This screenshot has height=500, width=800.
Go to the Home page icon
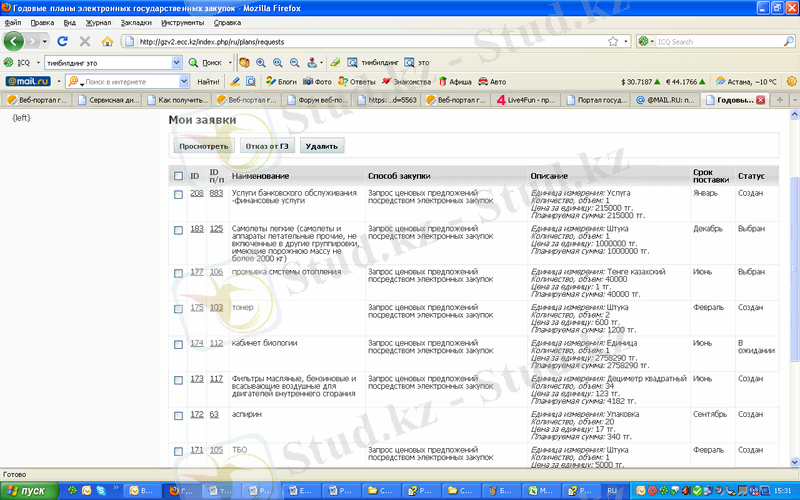(x=106, y=42)
